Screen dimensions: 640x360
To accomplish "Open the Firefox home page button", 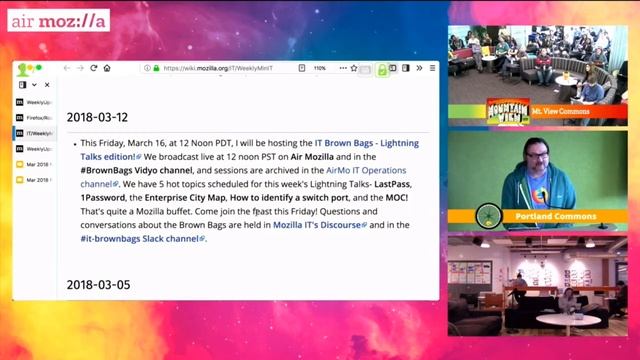I will (x=107, y=68).
